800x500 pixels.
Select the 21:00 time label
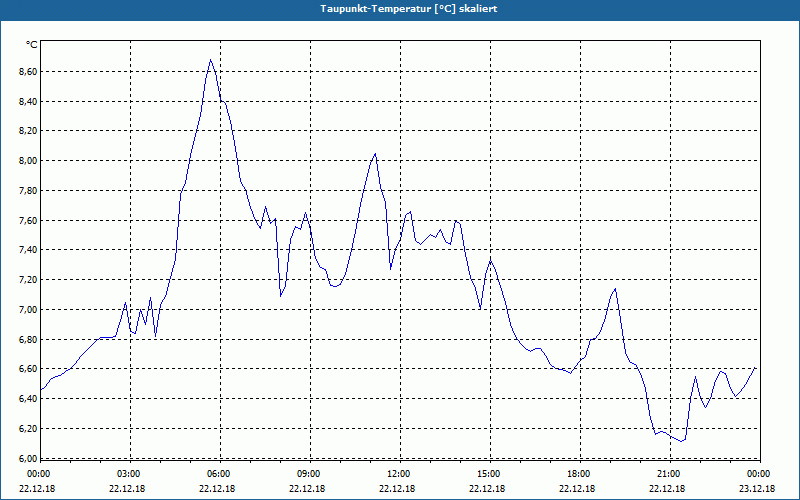pyautogui.click(x=670, y=474)
